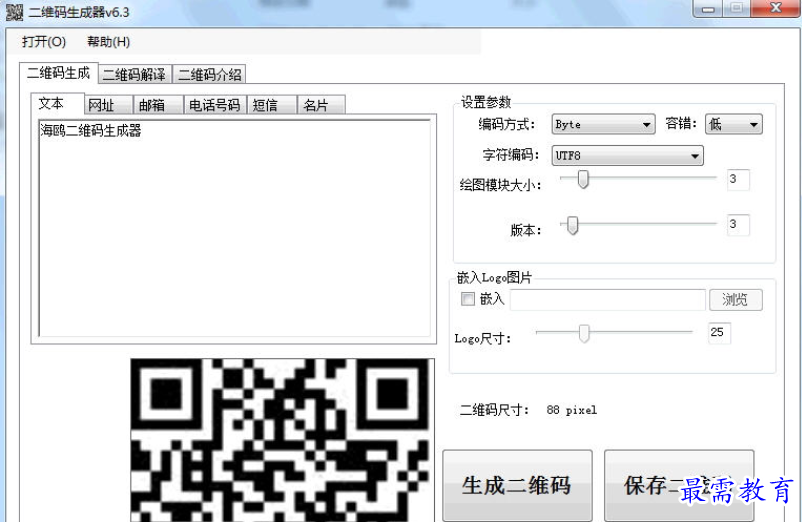Select the 名片 content tab
802x522 pixels.
click(x=321, y=105)
